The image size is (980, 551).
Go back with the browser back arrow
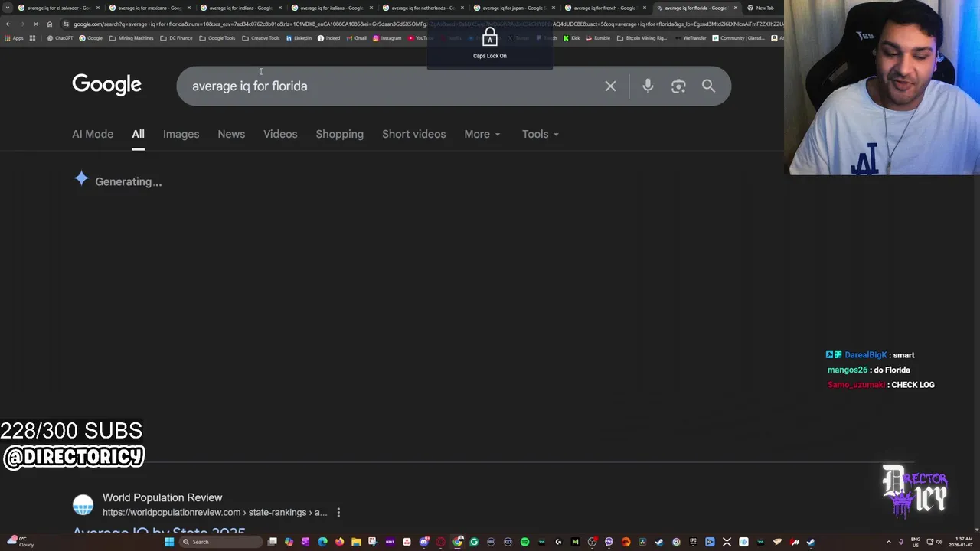click(x=8, y=24)
